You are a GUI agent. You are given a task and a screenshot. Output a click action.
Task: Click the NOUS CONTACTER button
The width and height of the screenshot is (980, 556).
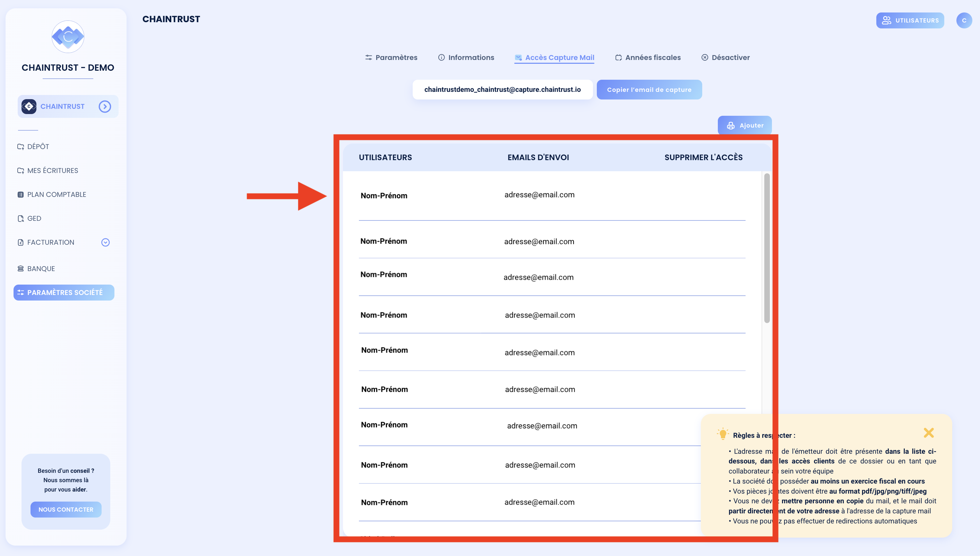[66, 510]
